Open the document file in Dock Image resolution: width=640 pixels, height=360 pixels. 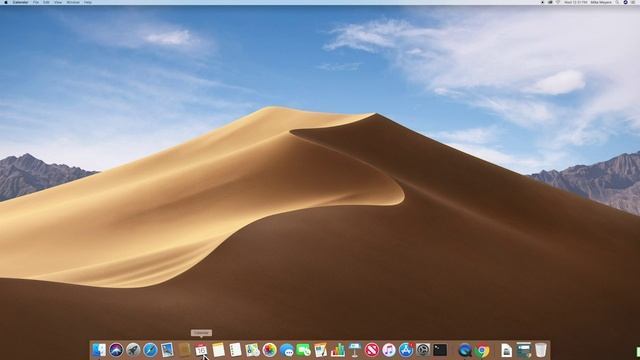click(507, 350)
